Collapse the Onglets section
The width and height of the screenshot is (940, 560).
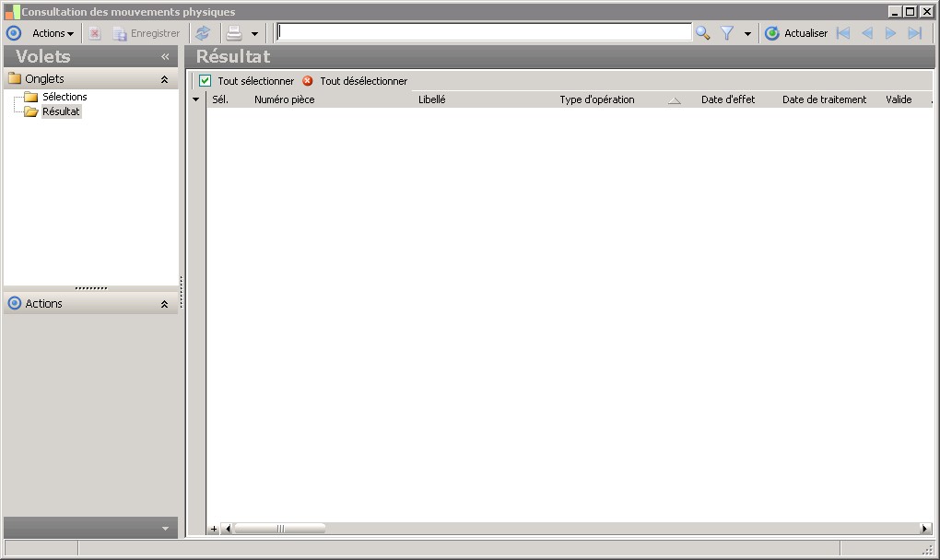164,79
